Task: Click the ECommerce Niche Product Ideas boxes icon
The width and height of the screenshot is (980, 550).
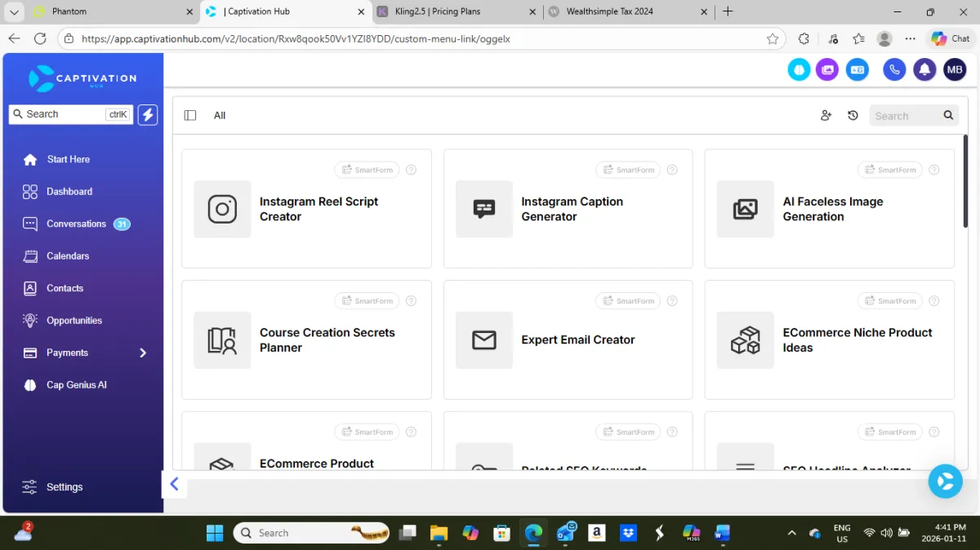Action: click(x=746, y=340)
